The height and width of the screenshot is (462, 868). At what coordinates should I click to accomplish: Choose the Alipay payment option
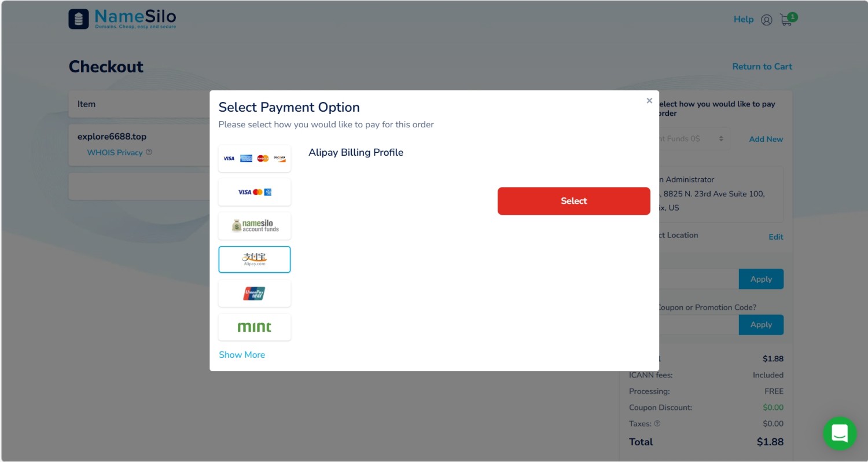tap(255, 259)
